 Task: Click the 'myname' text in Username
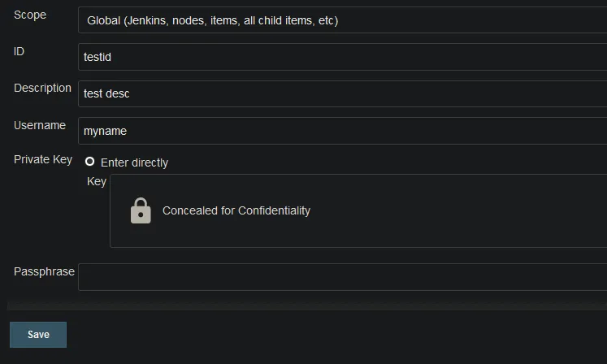point(106,131)
